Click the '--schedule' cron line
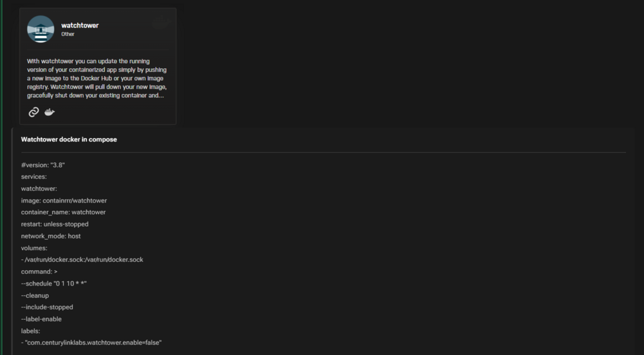This screenshot has width=644, height=355. tap(54, 284)
